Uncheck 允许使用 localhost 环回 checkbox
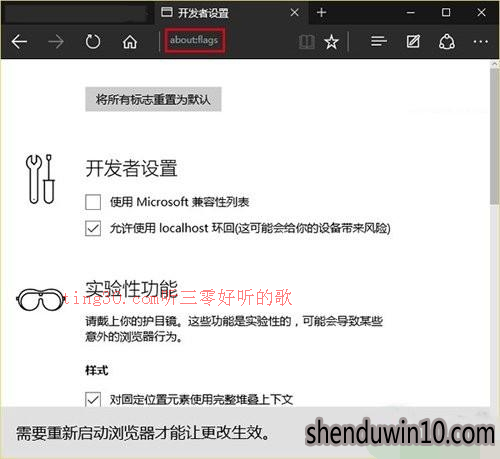 coord(93,228)
